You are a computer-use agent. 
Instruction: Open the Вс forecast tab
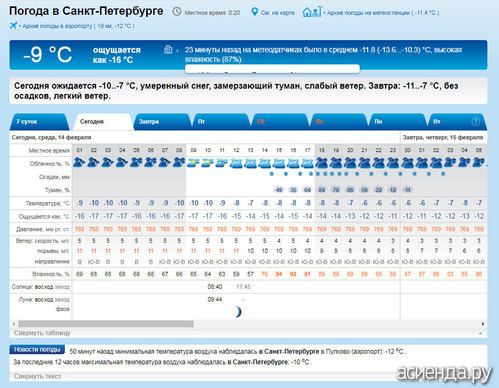(338, 122)
